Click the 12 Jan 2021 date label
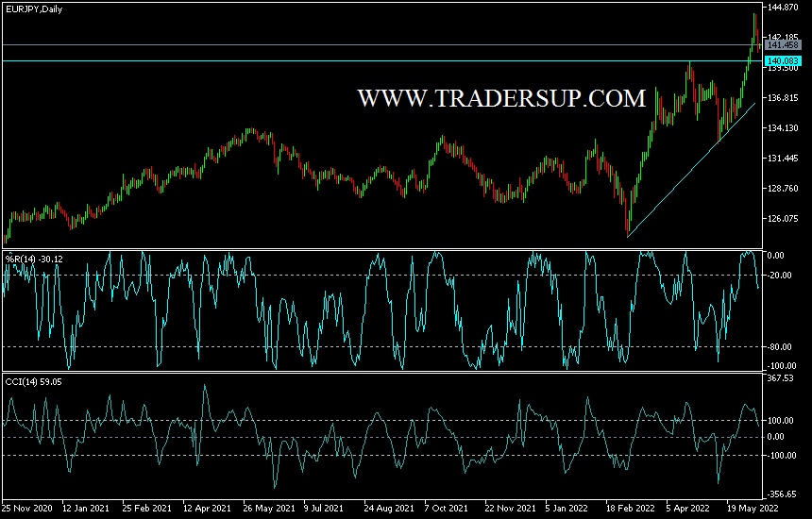The width and height of the screenshot is (812, 519). click(86, 508)
